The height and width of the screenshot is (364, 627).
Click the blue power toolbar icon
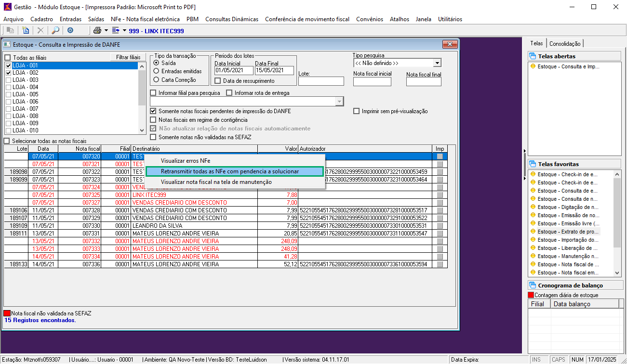point(70,30)
